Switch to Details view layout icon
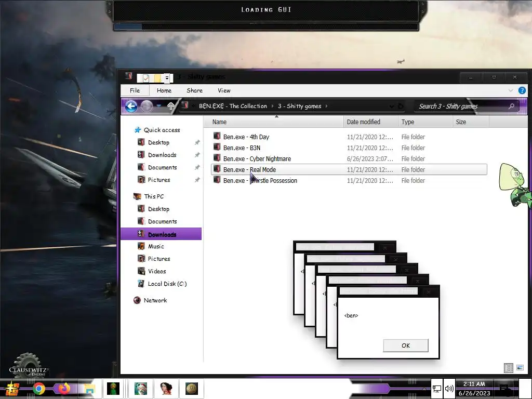 coord(508,368)
